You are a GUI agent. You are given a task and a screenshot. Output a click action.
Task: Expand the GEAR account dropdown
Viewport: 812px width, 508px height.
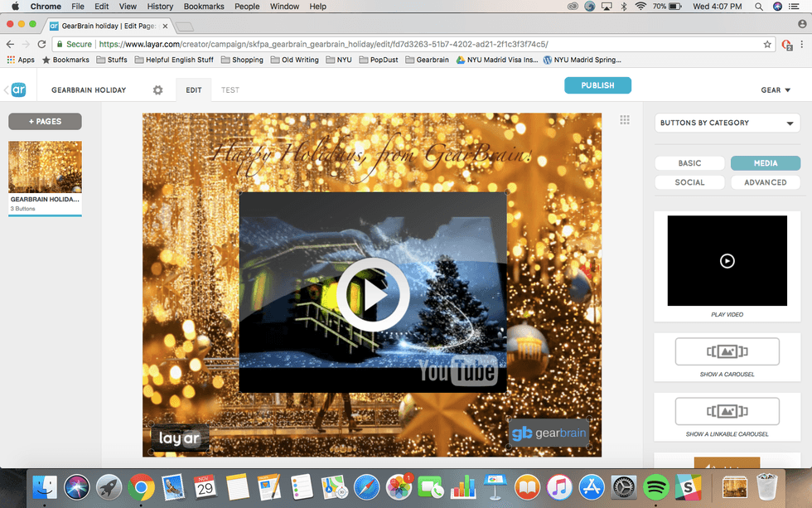point(776,89)
